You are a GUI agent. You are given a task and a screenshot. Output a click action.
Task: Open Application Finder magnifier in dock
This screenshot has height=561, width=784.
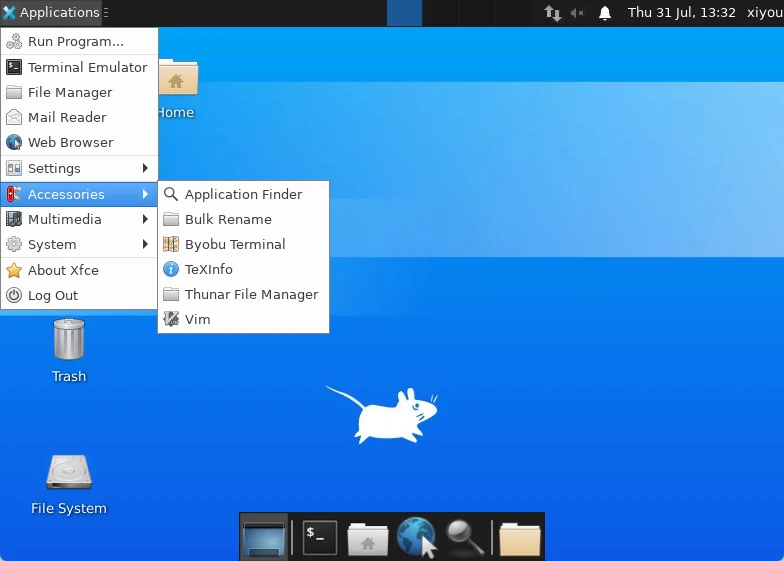tap(465, 538)
